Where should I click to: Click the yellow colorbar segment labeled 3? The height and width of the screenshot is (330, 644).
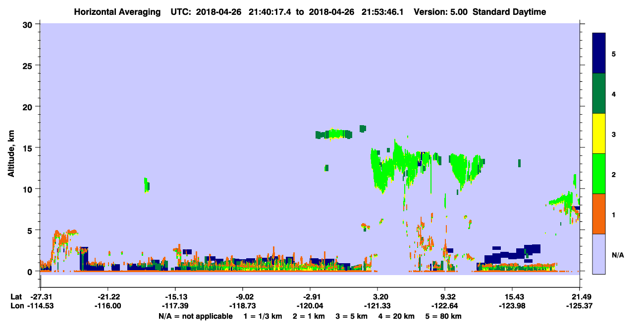click(x=599, y=134)
